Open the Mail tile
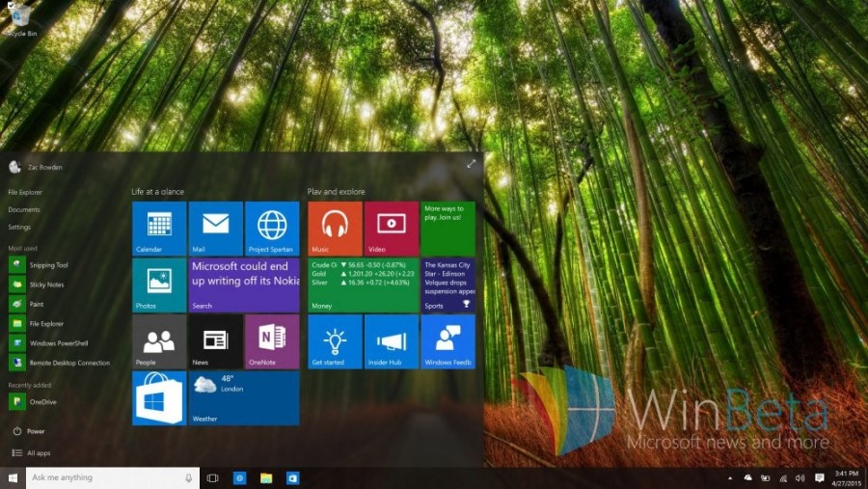Viewport: 868px width, 489px height. point(215,228)
